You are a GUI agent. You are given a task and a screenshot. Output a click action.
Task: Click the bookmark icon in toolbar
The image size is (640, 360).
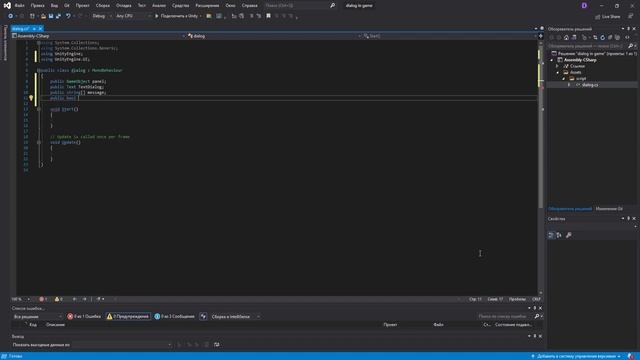tap(268, 16)
